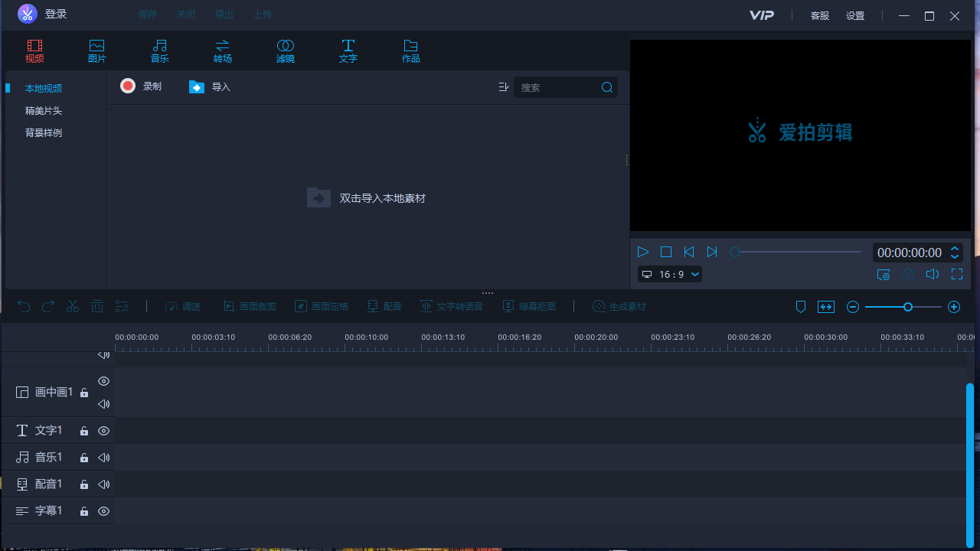Toggle lock on 文字1 track
This screenshot has width=980, height=551.
pyautogui.click(x=84, y=431)
